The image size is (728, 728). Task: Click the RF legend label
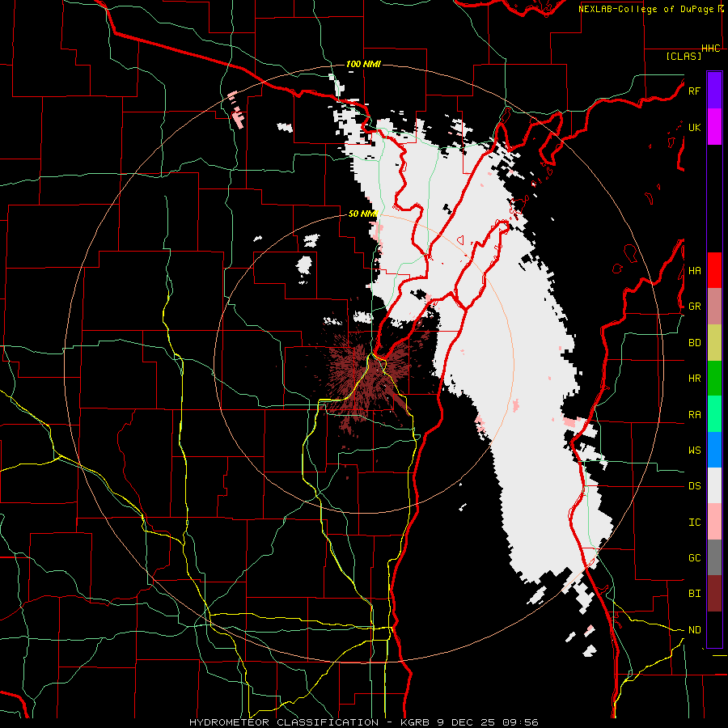(x=694, y=91)
